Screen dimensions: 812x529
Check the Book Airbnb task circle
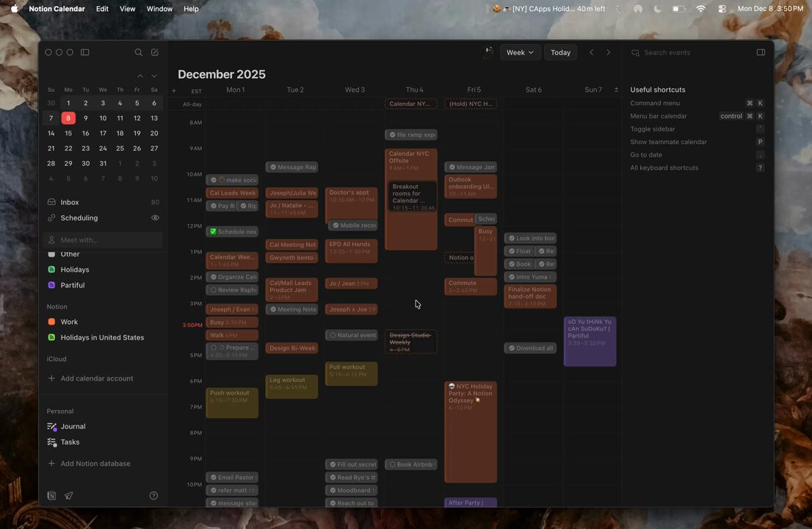(x=393, y=465)
